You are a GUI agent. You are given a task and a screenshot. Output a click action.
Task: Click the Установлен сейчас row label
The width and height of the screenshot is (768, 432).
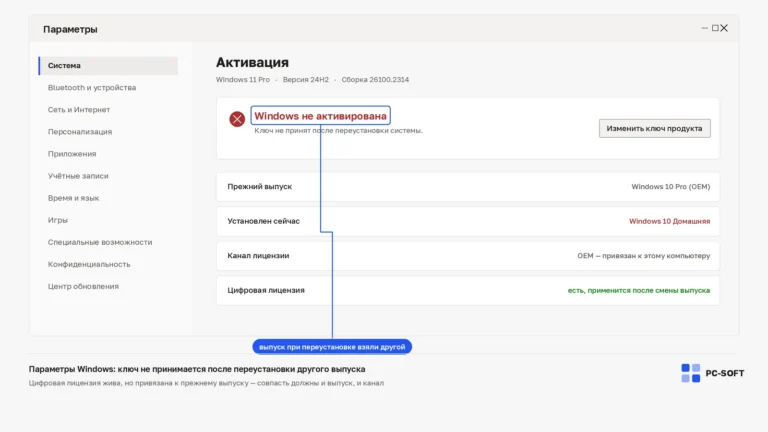click(x=264, y=221)
